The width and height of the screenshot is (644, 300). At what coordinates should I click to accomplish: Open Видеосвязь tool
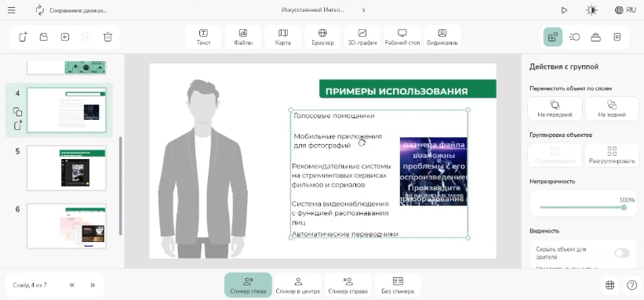pyautogui.click(x=442, y=37)
